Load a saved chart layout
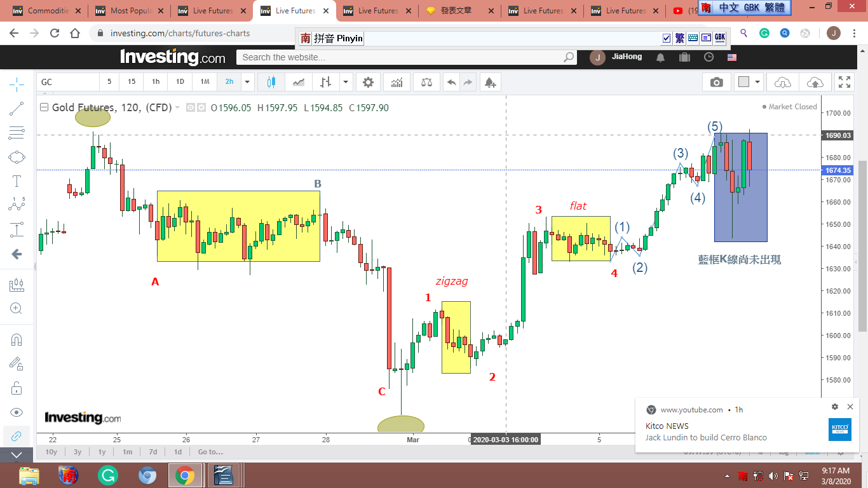This screenshot has height=488, width=868. coord(782,82)
